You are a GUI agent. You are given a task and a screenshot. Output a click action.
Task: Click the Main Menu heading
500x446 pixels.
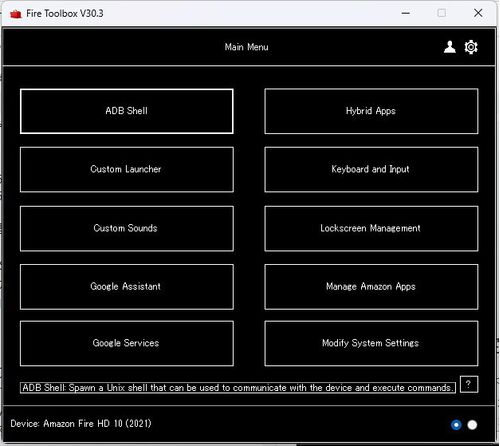246,47
